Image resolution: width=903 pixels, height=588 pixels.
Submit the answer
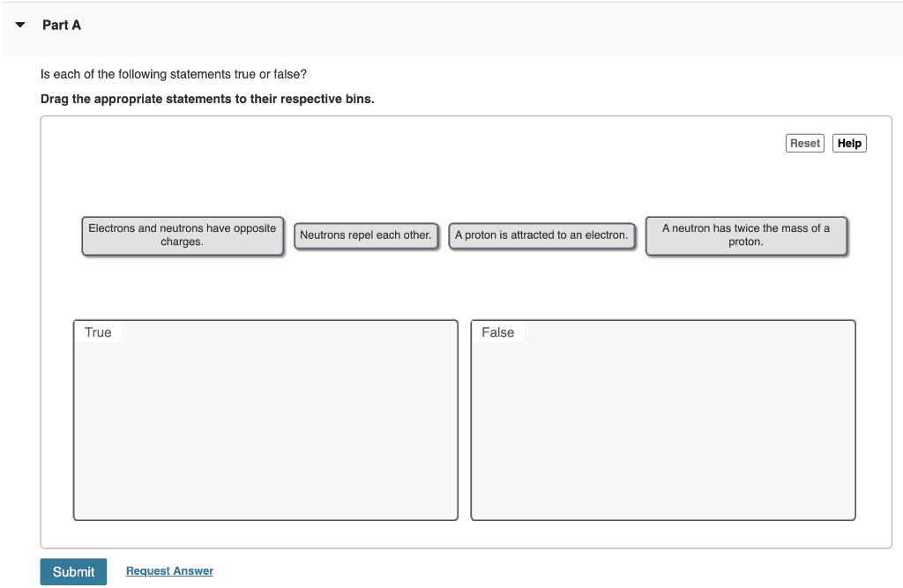[73, 571]
